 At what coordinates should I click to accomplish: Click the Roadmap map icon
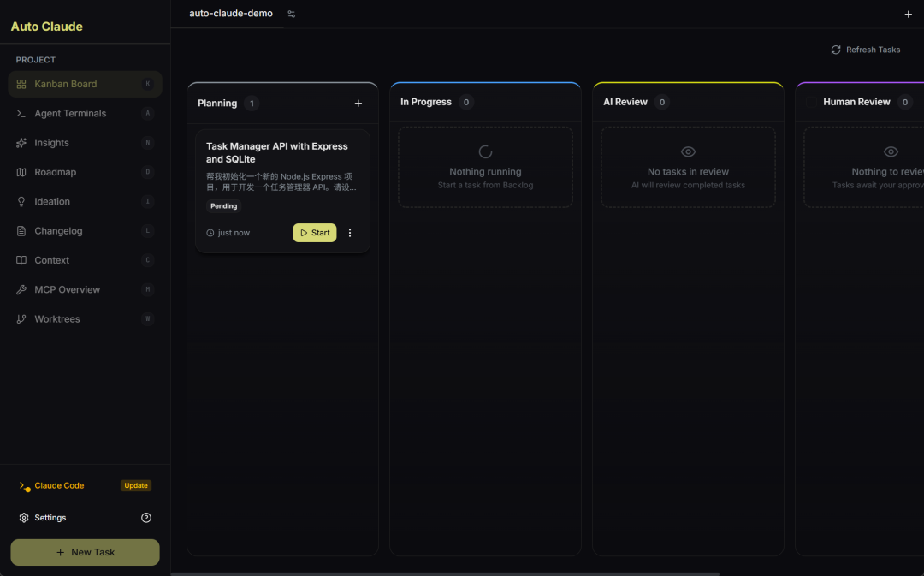[21, 172]
